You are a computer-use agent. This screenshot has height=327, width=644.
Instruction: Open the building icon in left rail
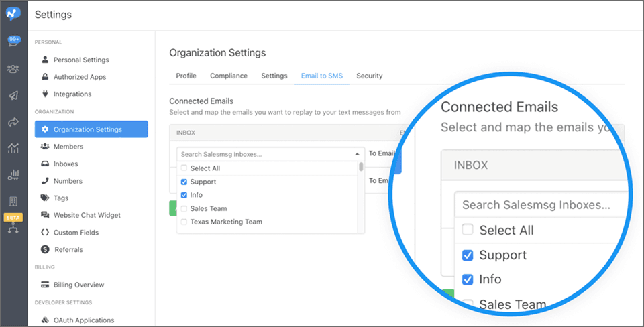(13, 201)
